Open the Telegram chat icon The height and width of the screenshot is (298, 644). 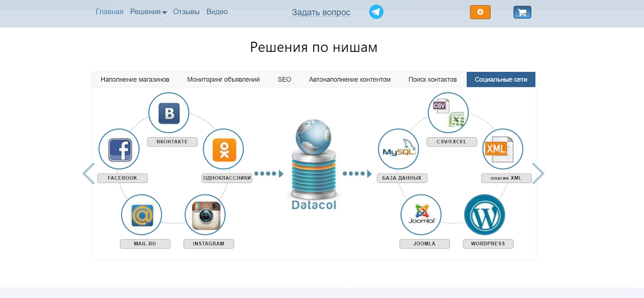pyautogui.click(x=376, y=12)
